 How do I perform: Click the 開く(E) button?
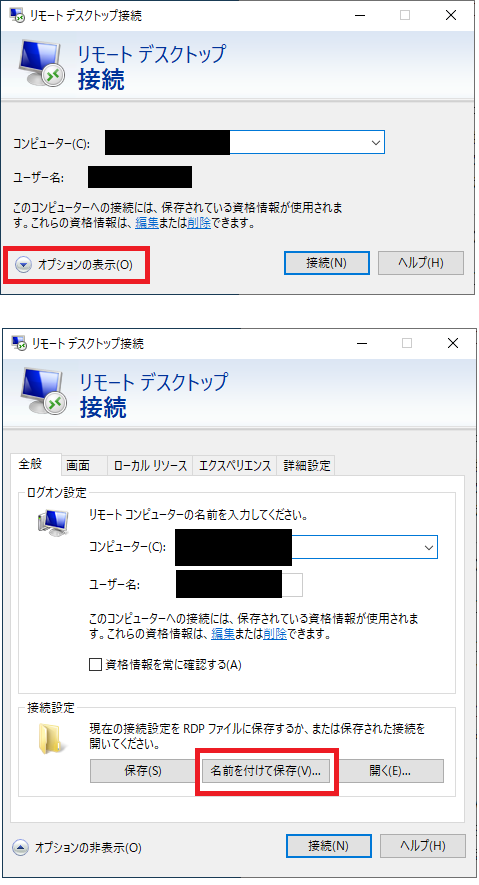click(390, 771)
